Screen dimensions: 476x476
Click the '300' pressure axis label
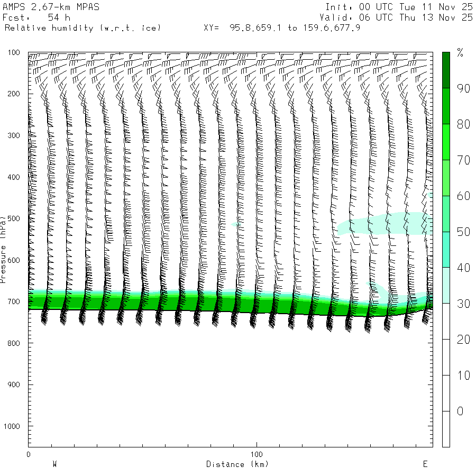[14, 135]
